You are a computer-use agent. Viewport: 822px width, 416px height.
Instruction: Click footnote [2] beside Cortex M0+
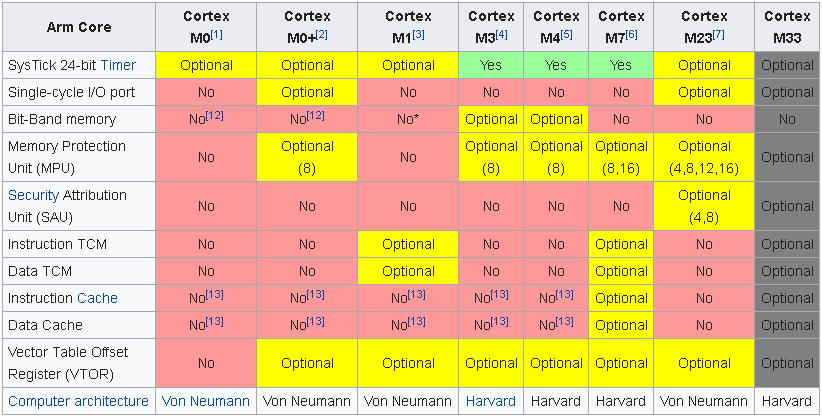[x=321, y=35]
